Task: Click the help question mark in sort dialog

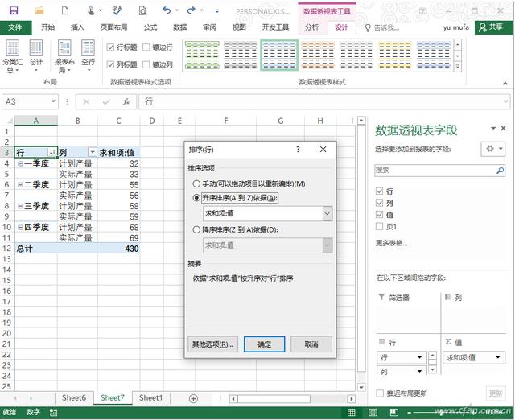Action: (x=298, y=150)
